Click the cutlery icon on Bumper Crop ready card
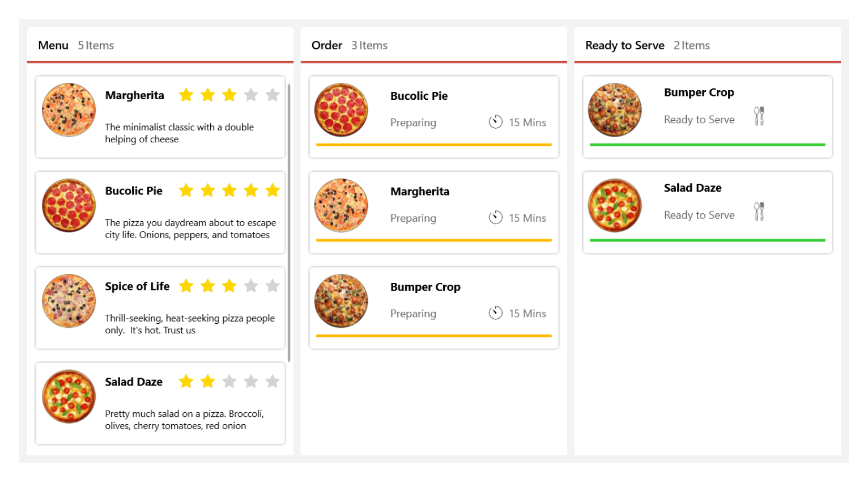 click(x=759, y=116)
